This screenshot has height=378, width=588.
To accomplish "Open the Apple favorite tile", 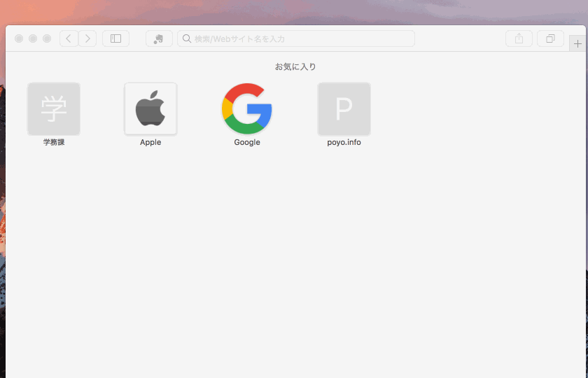I will 150,109.
